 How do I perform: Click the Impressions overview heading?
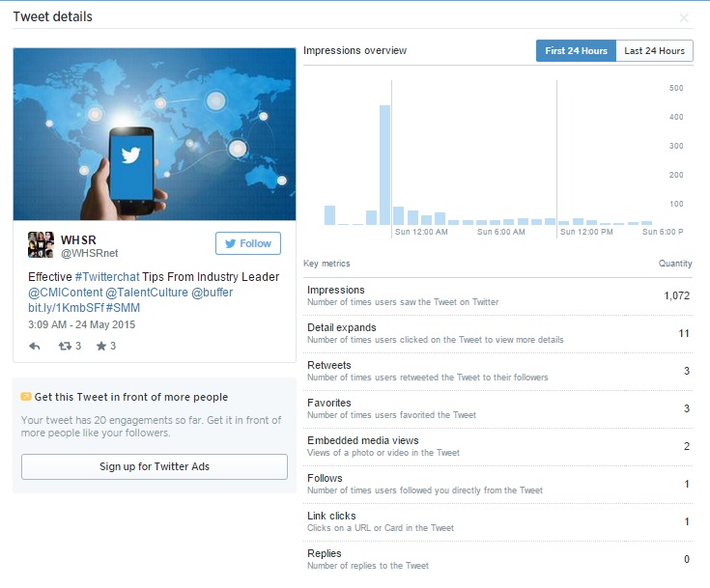pyautogui.click(x=355, y=50)
